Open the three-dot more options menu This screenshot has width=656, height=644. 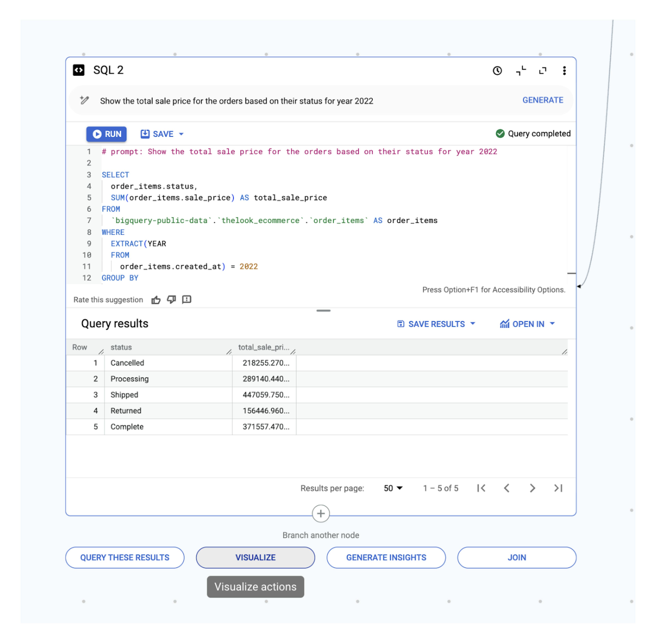564,71
